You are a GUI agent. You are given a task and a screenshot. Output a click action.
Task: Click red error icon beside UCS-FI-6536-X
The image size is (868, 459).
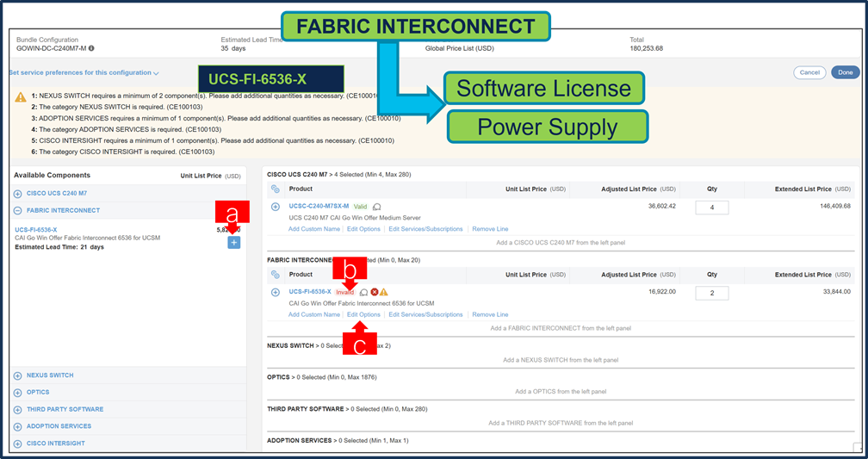click(375, 292)
